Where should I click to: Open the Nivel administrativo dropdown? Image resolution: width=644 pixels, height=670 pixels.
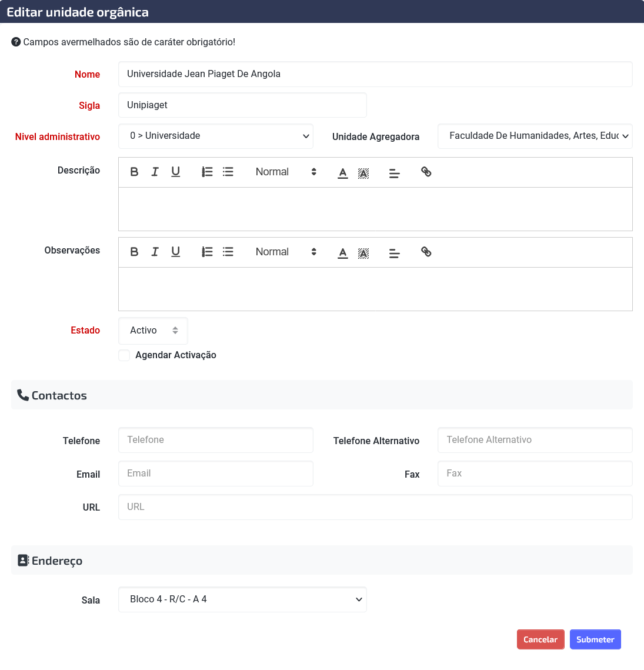pos(216,136)
